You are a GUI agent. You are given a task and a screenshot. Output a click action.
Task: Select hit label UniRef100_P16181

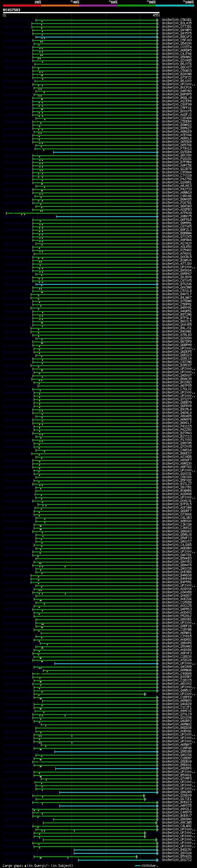point(176,159)
